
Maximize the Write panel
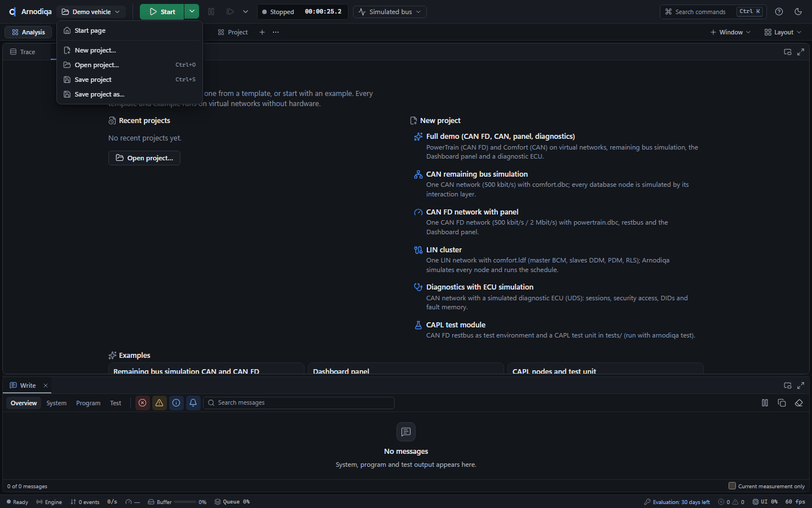[801, 386]
